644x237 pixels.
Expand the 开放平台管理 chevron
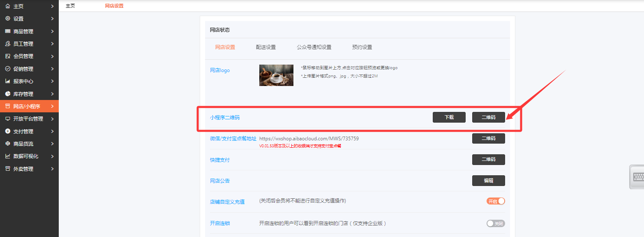tap(52, 119)
